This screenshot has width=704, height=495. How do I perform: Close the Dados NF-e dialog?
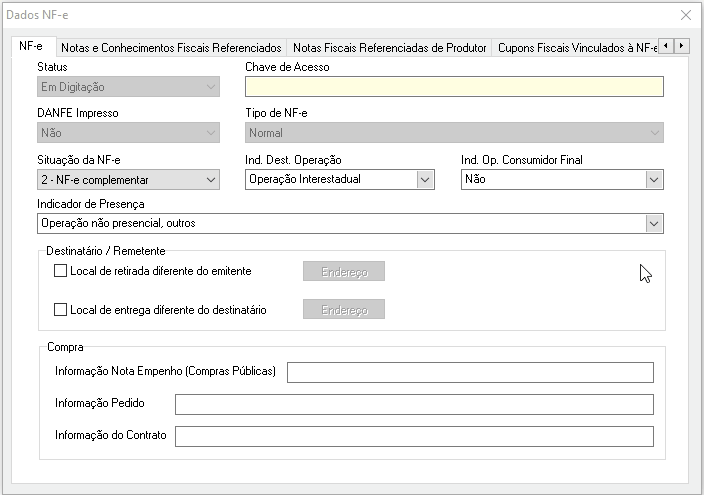point(685,15)
